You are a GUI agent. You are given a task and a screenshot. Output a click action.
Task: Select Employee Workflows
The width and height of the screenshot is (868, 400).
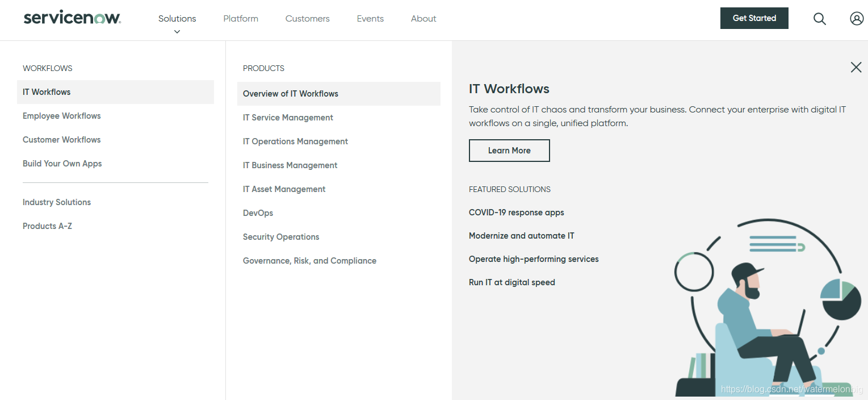click(x=62, y=116)
